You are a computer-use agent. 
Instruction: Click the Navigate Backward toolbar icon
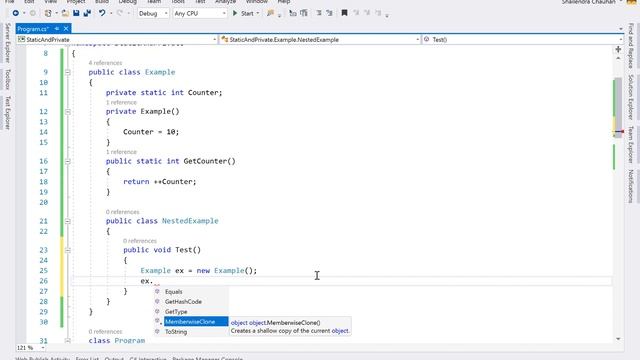click(x=16, y=13)
